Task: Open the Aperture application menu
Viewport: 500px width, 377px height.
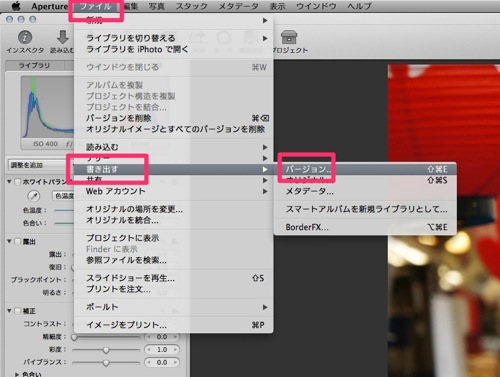Action: [50, 6]
